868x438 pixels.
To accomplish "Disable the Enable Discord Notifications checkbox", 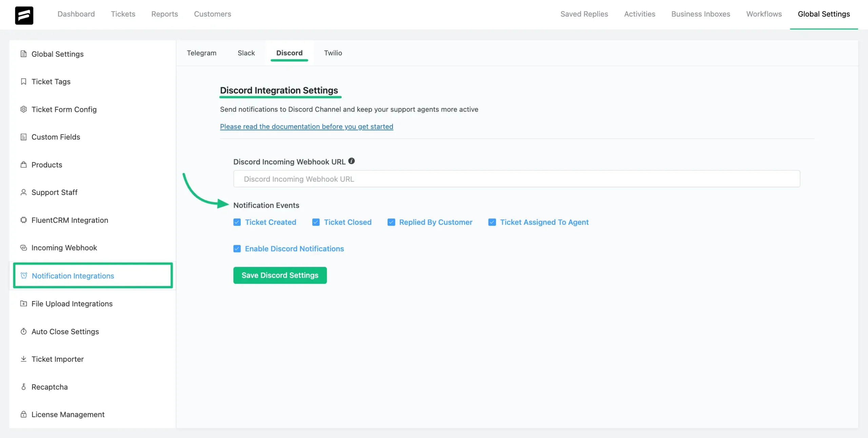I will (237, 248).
